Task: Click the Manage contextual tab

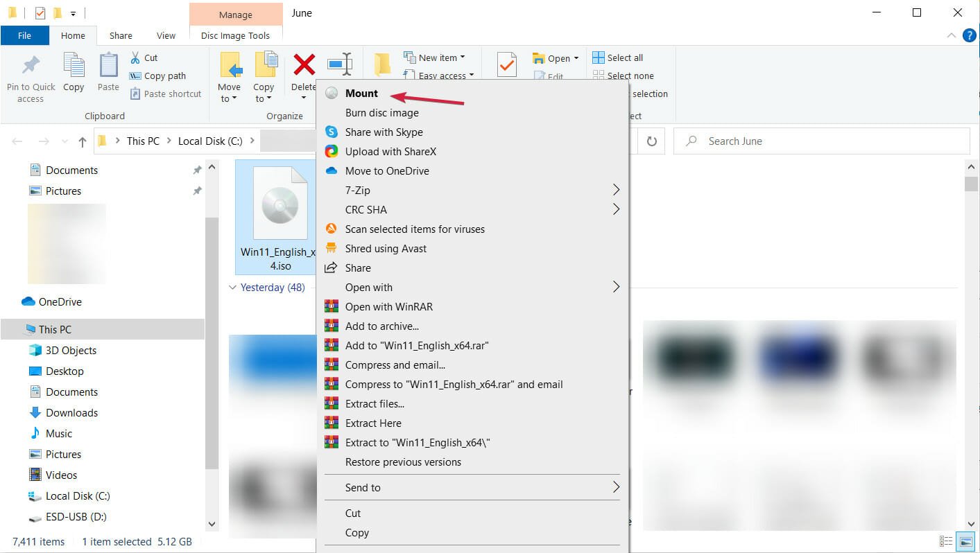Action: (235, 14)
